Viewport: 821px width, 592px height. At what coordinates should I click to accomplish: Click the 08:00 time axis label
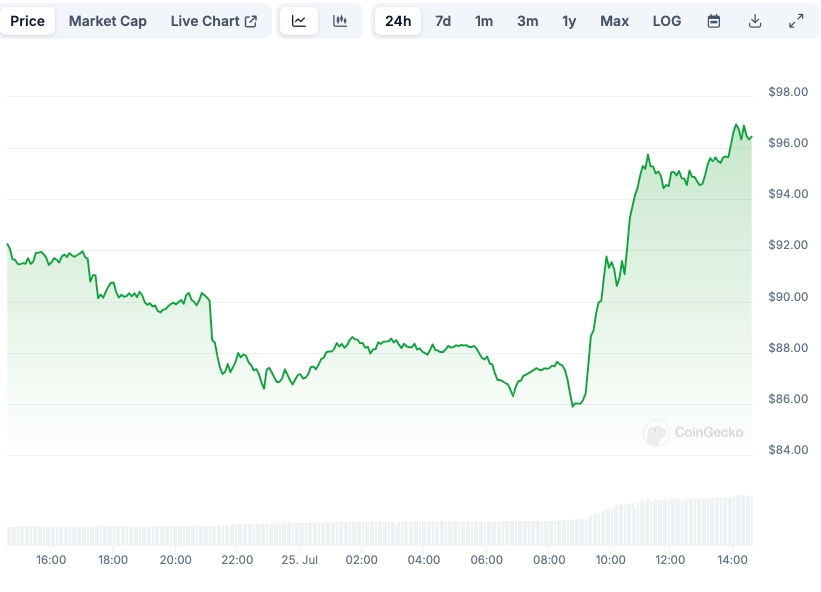pyautogui.click(x=549, y=560)
